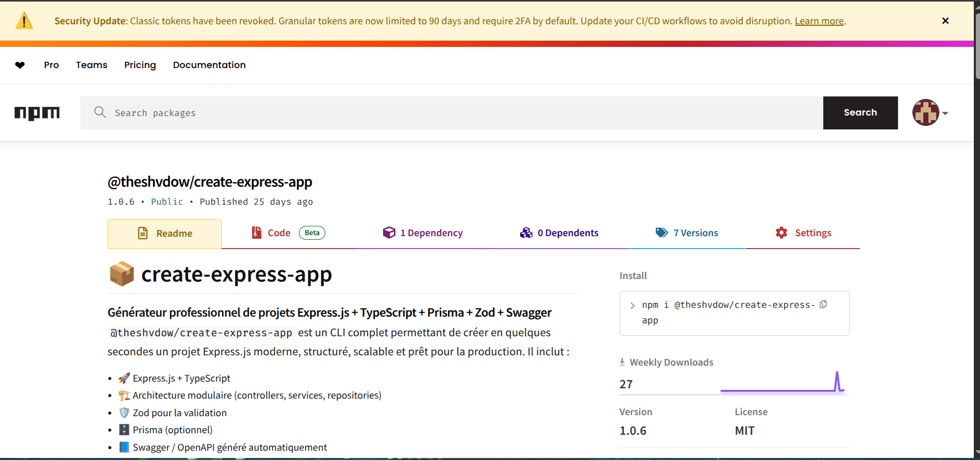Click the shield emoji by Zod validation
The image size is (980, 460).
tap(124, 413)
